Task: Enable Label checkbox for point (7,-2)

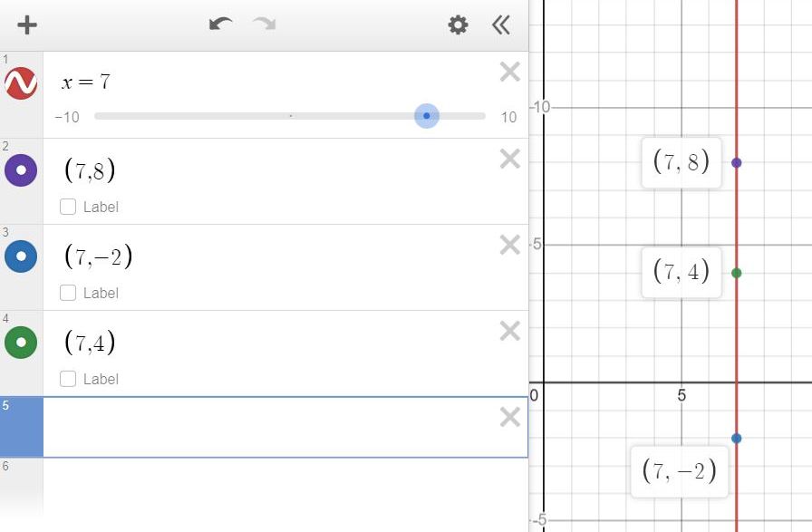Action: pos(68,293)
